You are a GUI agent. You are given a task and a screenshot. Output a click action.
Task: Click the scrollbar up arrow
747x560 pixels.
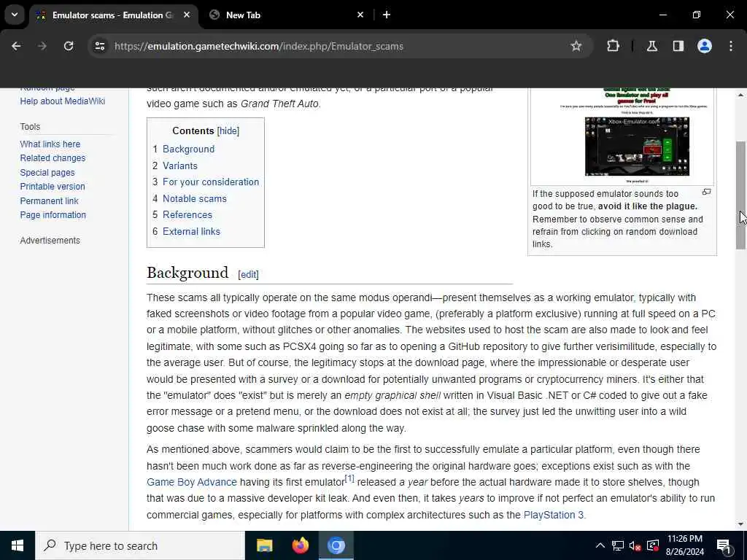click(x=740, y=96)
